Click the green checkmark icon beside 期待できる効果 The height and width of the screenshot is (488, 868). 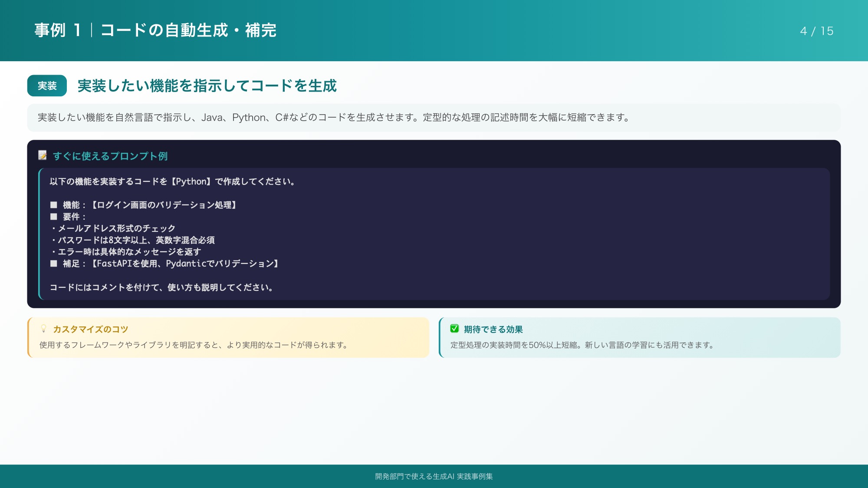pyautogui.click(x=454, y=329)
